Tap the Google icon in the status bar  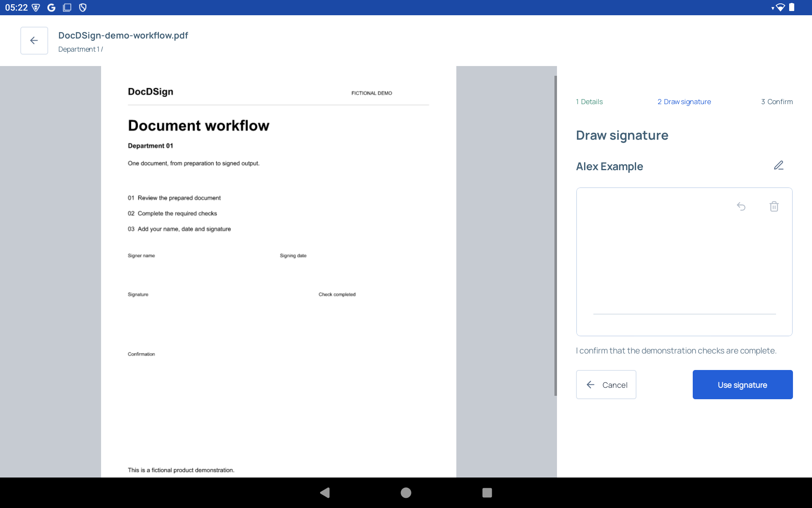52,8
